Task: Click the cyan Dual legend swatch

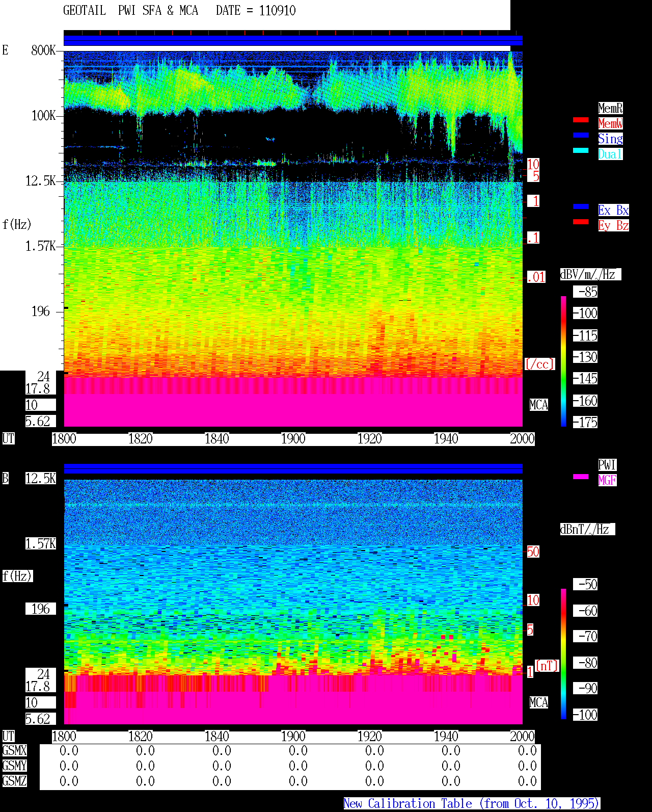Action: 581,150
